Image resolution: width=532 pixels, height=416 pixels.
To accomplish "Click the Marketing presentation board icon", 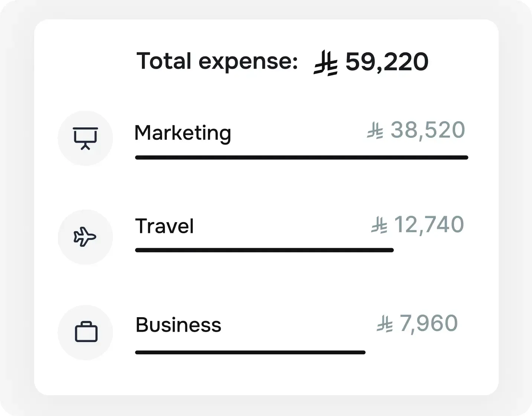I will point(85,138).
